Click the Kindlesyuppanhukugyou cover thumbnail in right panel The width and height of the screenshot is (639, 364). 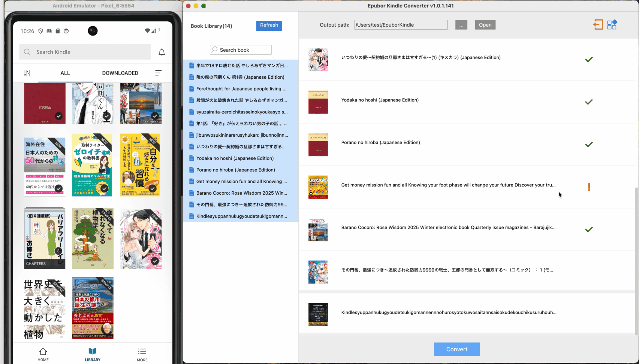(318, 315)
